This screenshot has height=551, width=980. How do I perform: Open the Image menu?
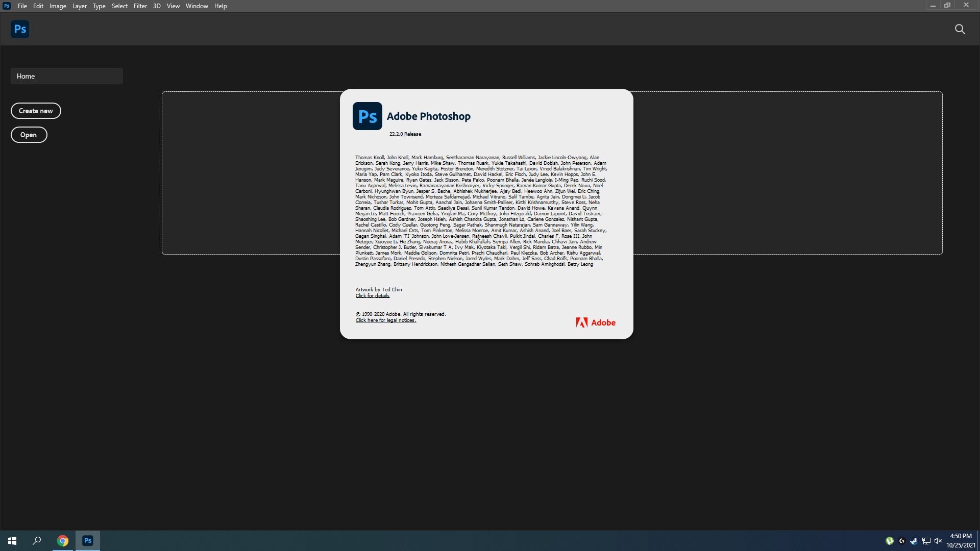tap(58, 6)
